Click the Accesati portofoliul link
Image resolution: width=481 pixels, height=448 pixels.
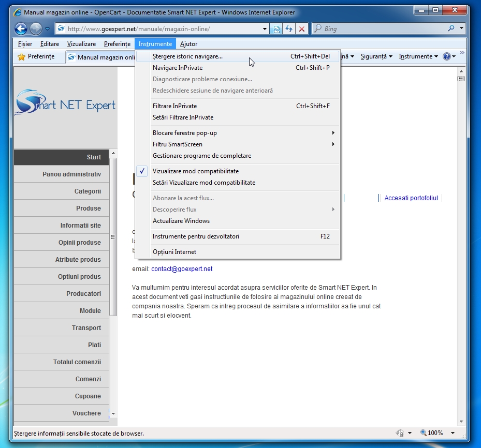411,198
